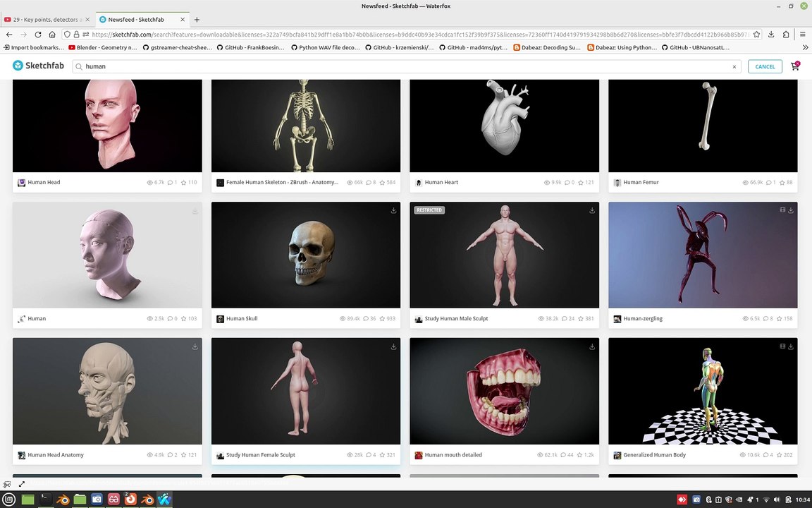This screenshot has width=812, height=508.
Task: Open the Human Skull thumbnail
Action: pyautogui.click(x=305, y=255)
